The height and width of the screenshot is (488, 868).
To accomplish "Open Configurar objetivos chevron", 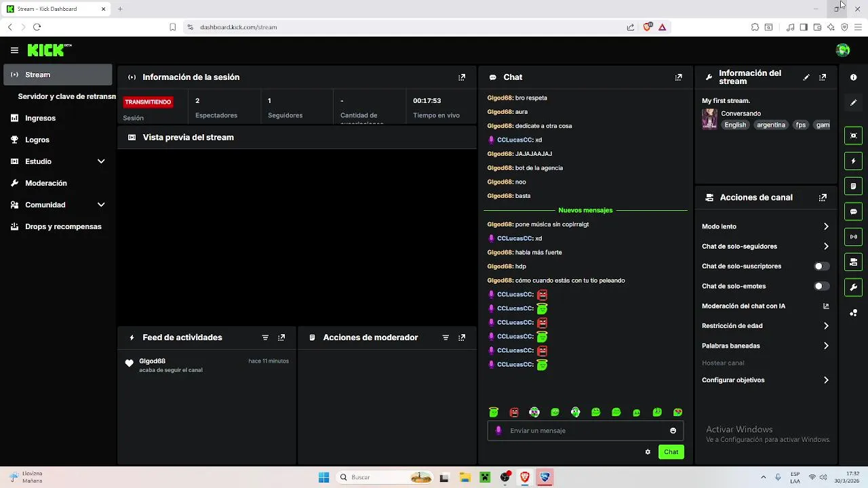I will (826, 380).
